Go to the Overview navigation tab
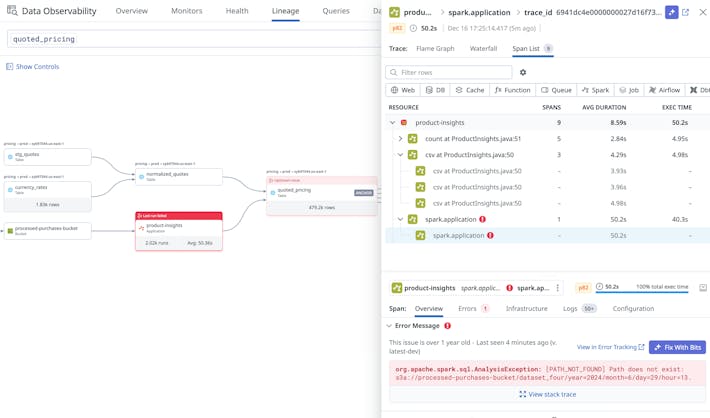710x418 pixels. point(132,11)
